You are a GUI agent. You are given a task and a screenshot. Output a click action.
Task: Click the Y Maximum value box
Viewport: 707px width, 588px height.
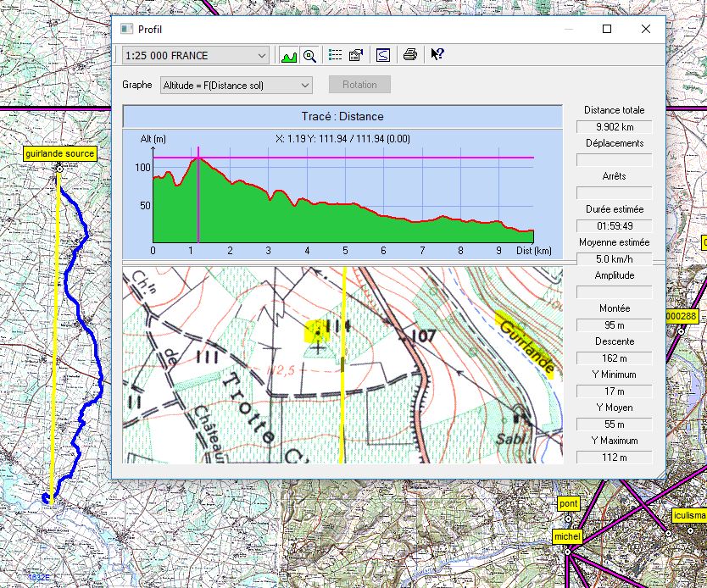pyautogui.click(x=614, y=458)
